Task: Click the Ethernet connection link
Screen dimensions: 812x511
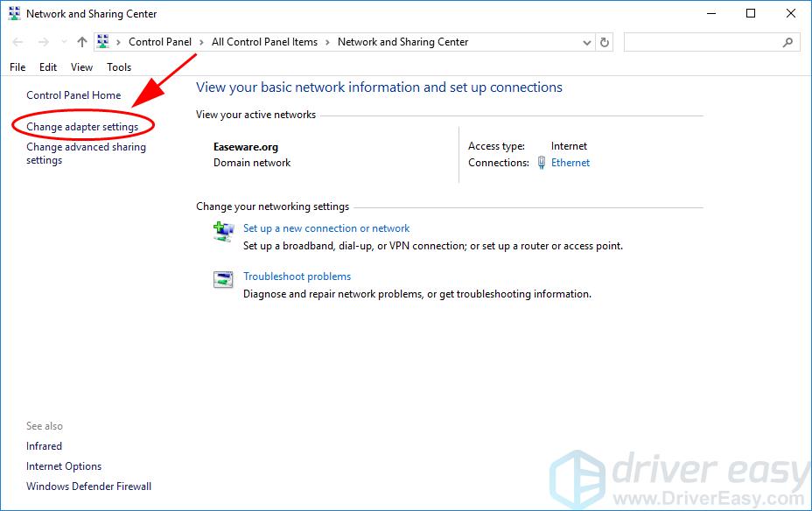Action: point(570,163)
